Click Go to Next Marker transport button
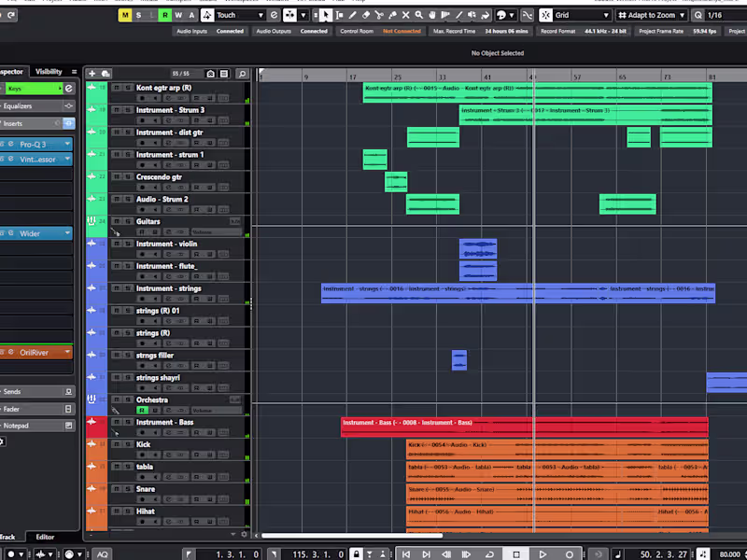Image resolution: width=747 pixels, height=560 pixels. 426,554
